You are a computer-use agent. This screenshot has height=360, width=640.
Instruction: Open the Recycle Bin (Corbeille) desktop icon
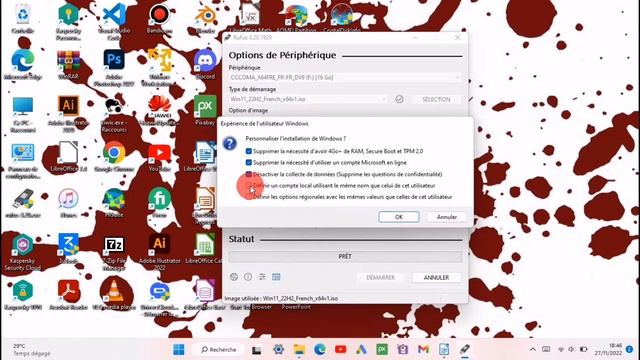pyautogui.click(x=23, y=18)
